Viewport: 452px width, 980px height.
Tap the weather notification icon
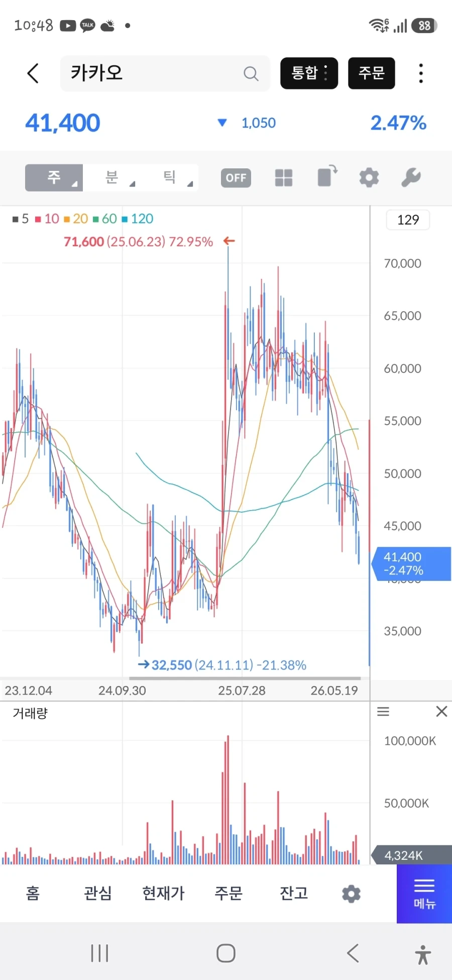108,25
